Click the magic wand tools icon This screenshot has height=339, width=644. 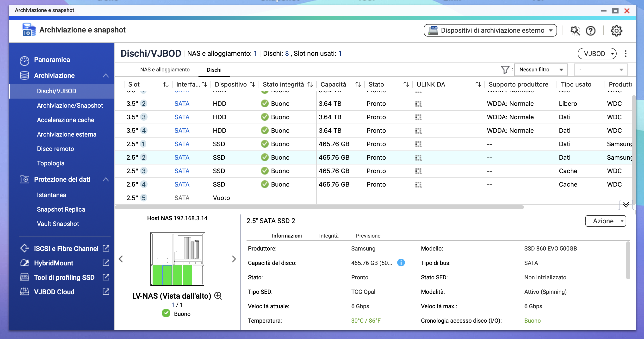575,31
